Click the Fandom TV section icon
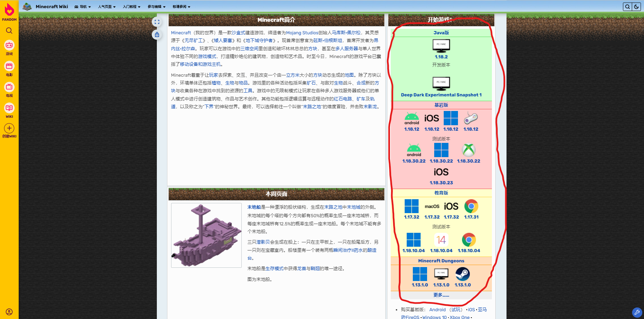 pos(9,87)
